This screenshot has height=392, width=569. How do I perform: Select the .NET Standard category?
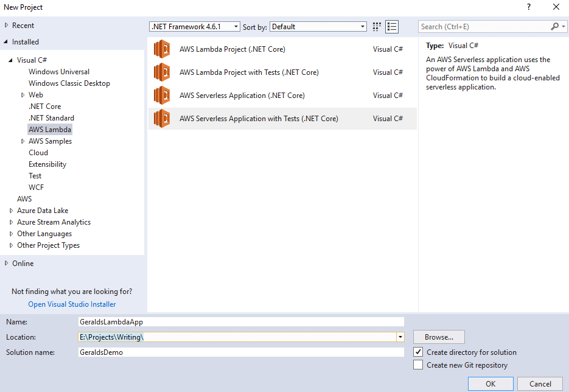click(51, 118)
